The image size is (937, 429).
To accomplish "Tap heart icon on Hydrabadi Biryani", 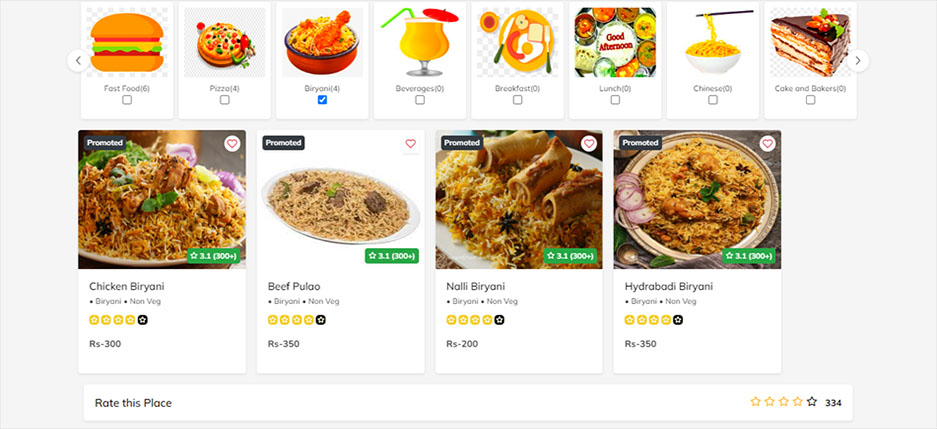I will point(767,144).
